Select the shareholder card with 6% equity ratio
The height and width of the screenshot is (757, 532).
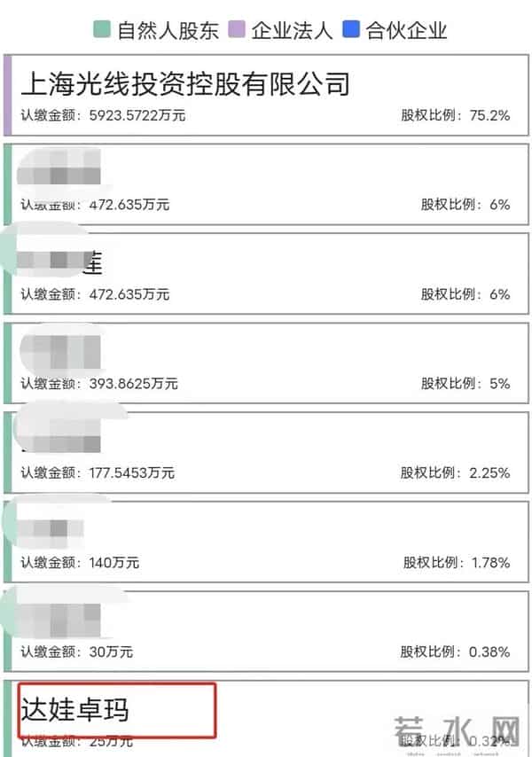click(x=266, y=182)
